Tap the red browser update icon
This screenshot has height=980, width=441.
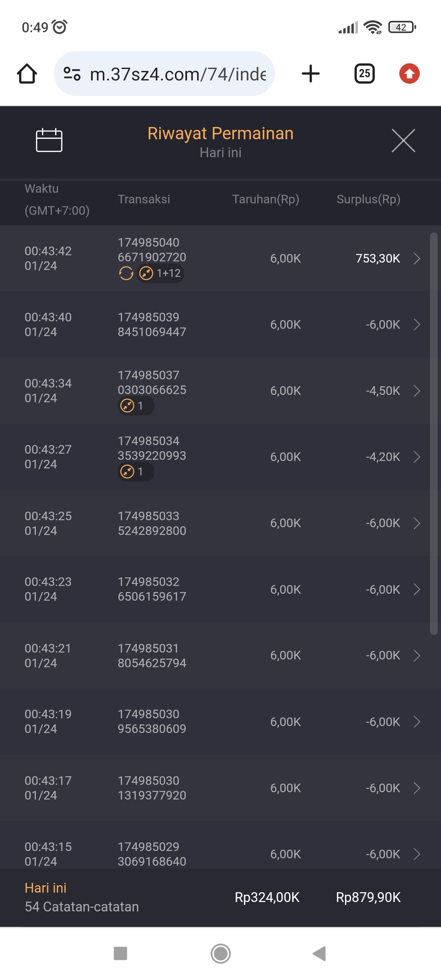pos(409,74)
